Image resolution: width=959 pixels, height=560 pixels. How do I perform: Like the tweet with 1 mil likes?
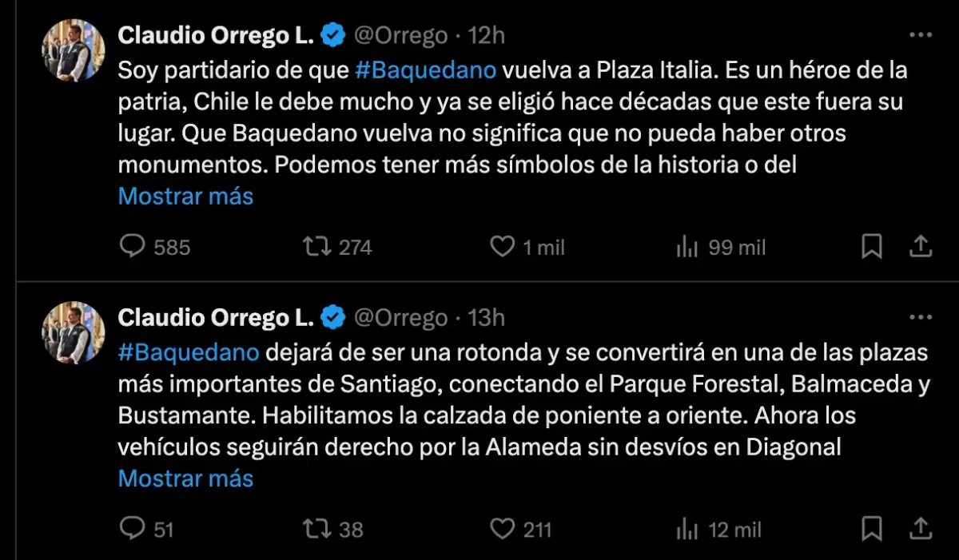point(502,247)
